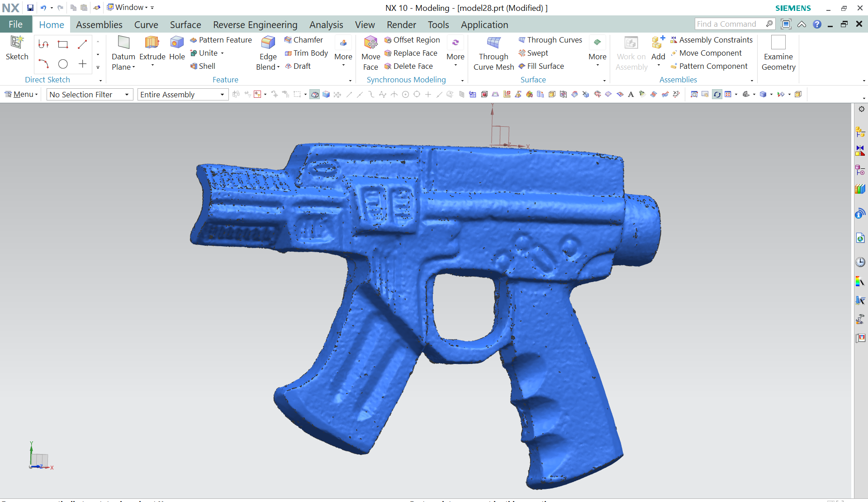Switch to the Reverse Engineering tab
This screenshot has width=868, height=502.
point(255,25)
